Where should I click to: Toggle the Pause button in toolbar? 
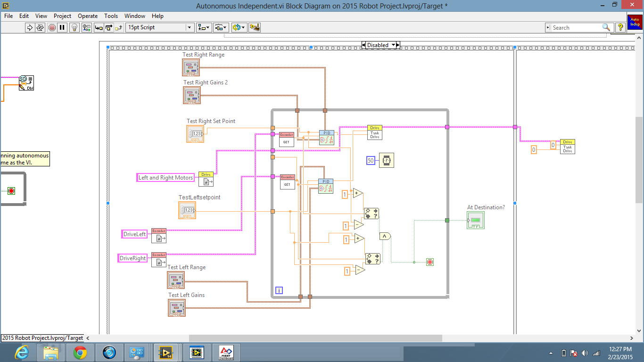point(62,27)
